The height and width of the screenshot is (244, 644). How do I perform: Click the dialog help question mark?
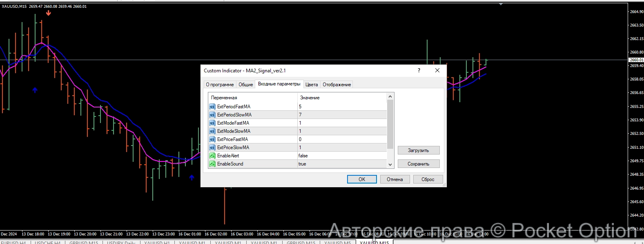tap(419, 70)
